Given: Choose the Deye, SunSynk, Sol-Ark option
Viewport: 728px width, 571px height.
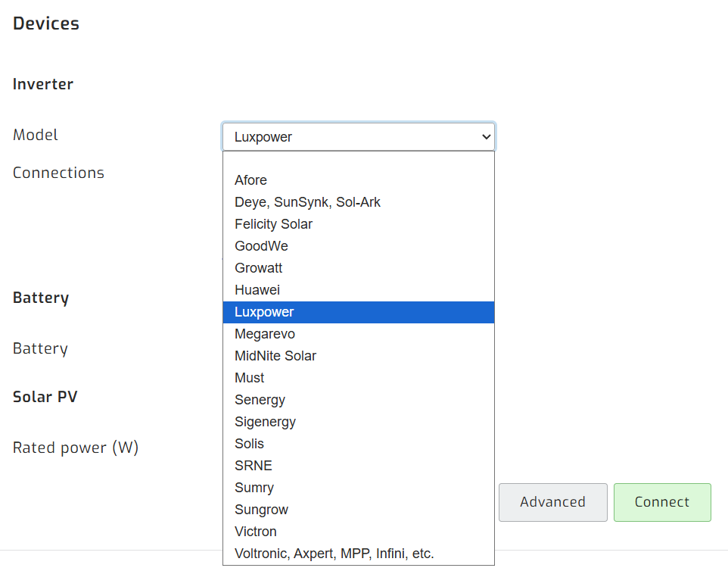Looking at the screenshot, I should [307, 202].
